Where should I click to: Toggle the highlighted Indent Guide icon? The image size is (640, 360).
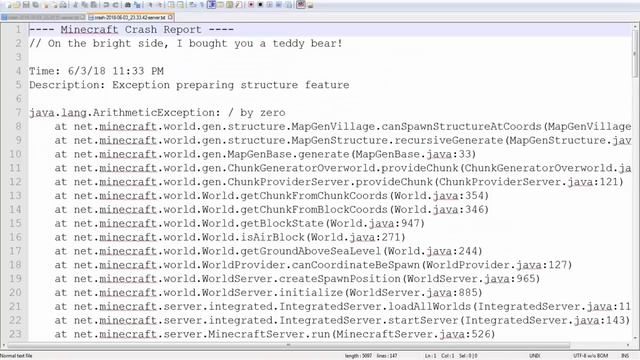tap(211, 5)
